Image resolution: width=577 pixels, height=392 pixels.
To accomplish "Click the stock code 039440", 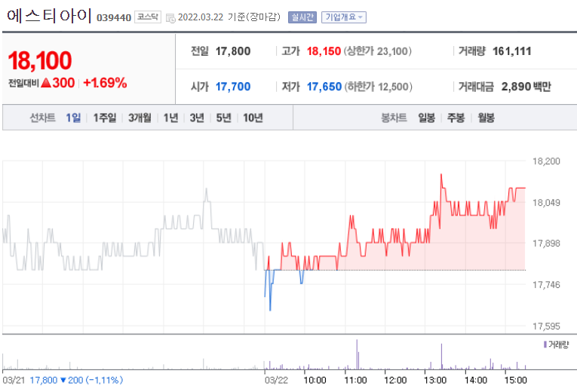I will click(x=114, y=17).
